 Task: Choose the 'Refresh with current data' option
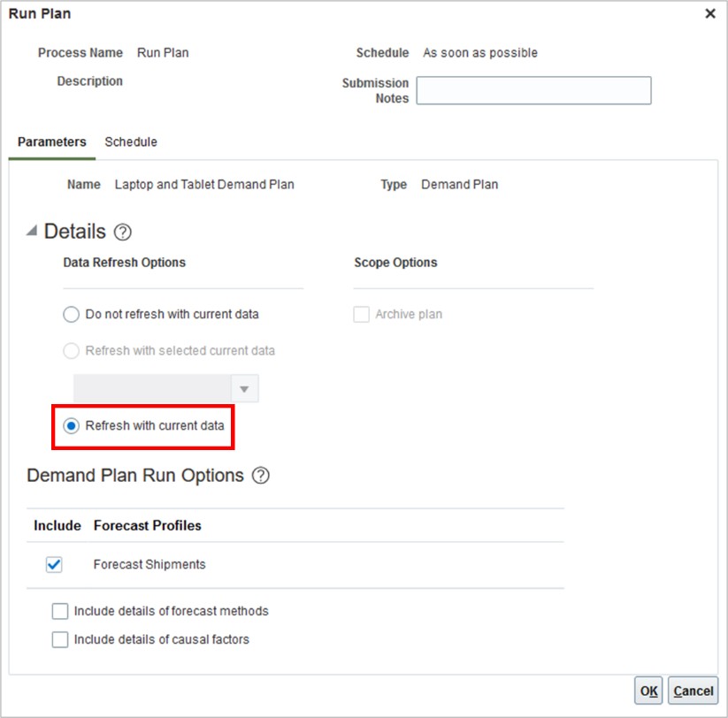pyautogui.click(x=73, y=426)
